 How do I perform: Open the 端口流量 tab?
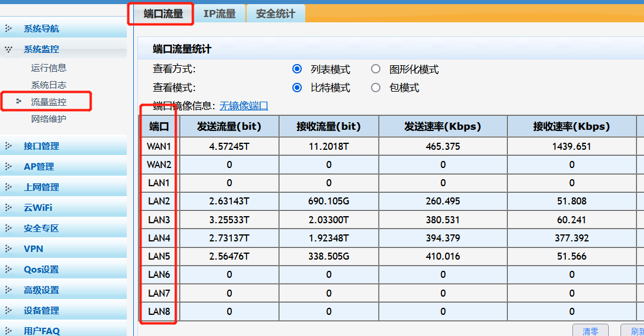163,14
